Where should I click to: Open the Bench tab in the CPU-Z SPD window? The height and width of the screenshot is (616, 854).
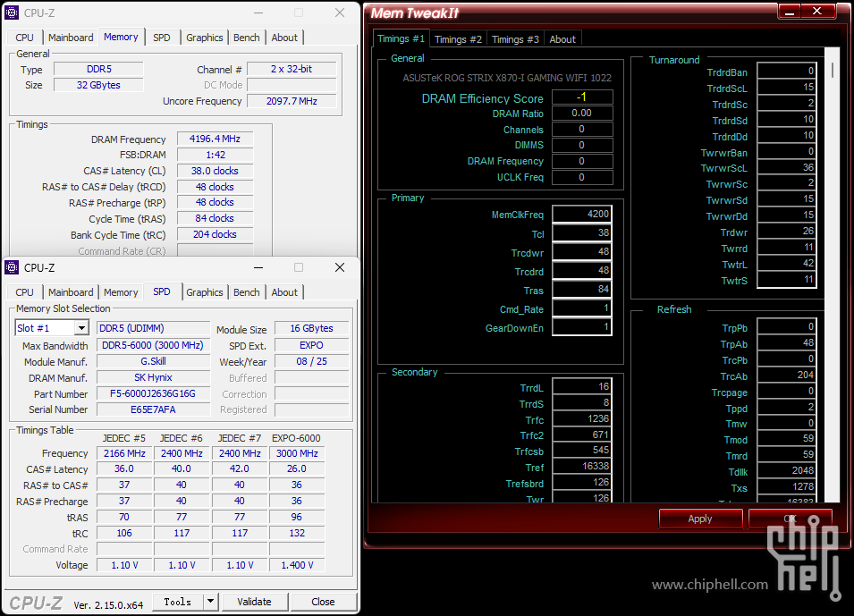point(247,292)
